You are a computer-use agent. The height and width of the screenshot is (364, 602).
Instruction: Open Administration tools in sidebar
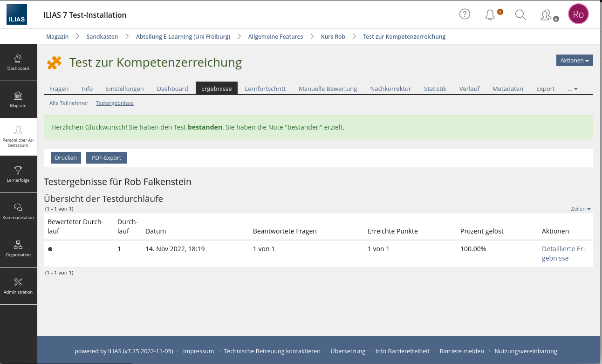[x=18, y=286]
